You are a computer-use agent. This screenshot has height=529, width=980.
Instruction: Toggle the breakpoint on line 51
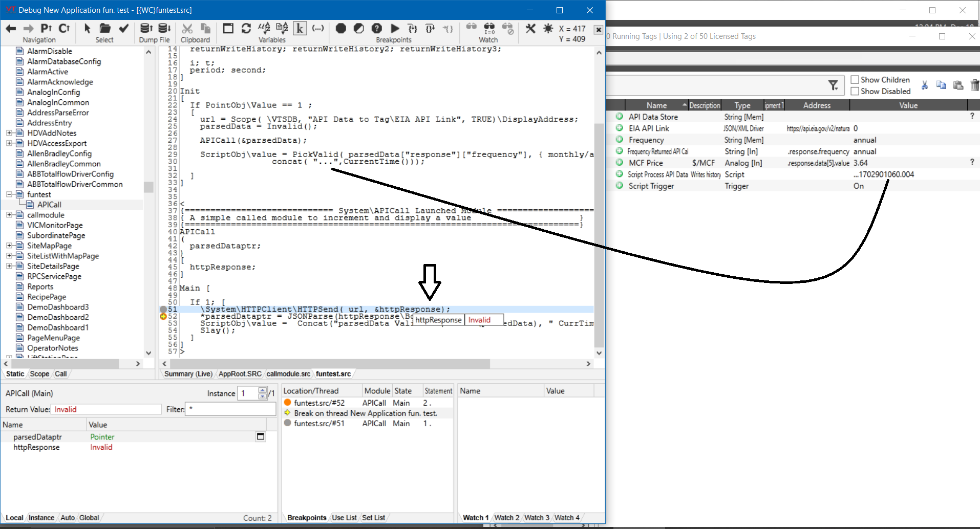(x=163, y=310)
